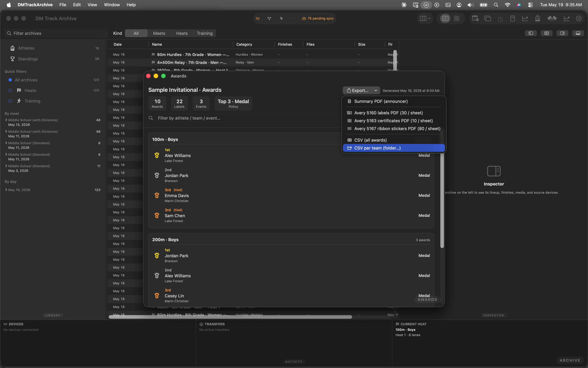Select the All kind tab
588x368 pixels.
point(136,33)
